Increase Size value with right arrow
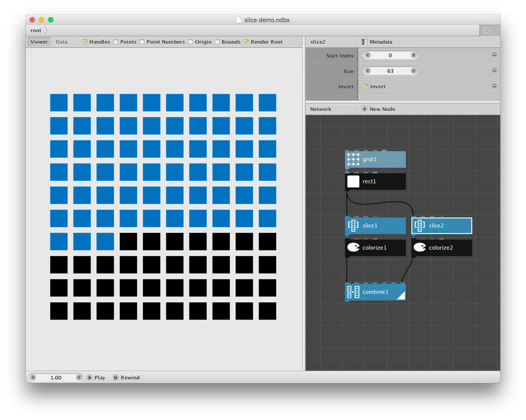526x420 pixels. click(413, 71)
